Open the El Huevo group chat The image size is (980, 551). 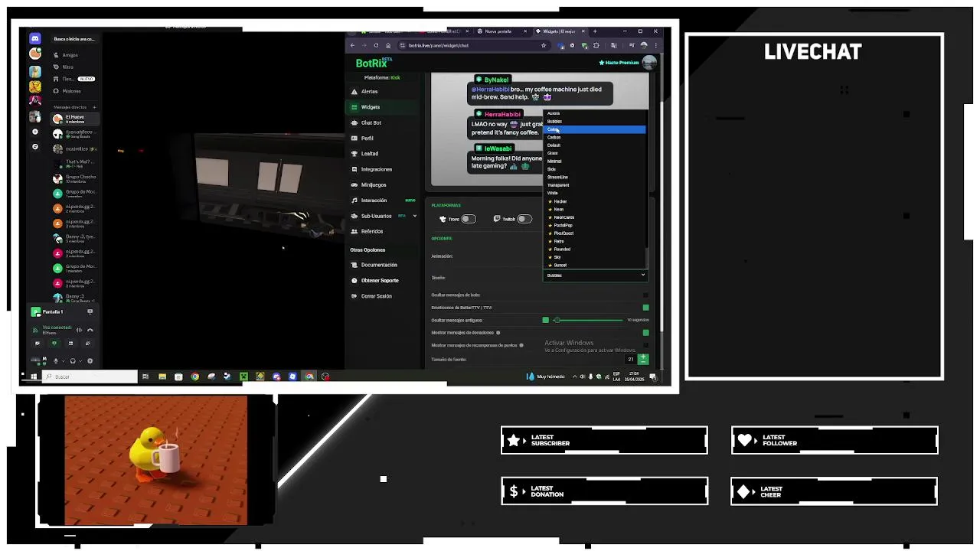point(75,119)
